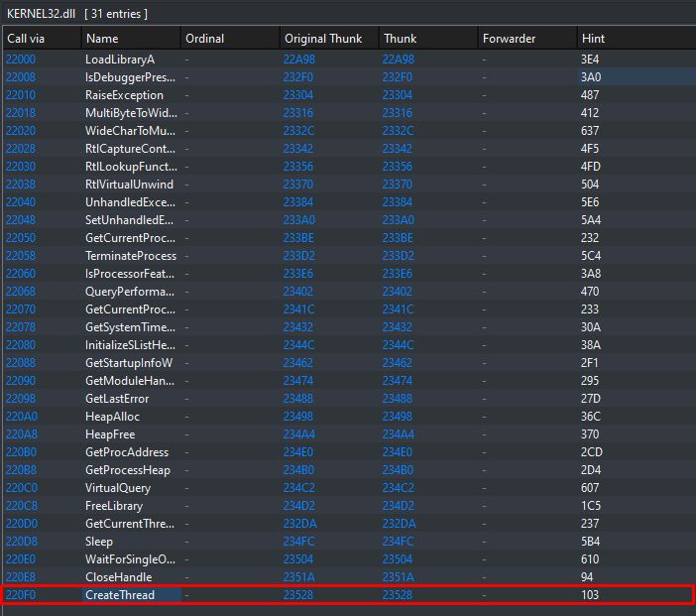Select the HeapFree import name

click(x=110, y=434)
